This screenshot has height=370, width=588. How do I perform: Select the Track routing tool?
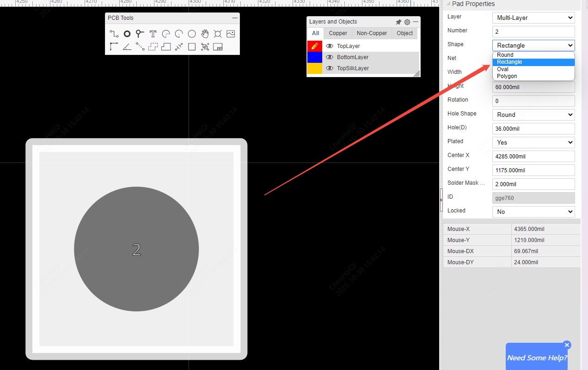[x=114, y=34]
